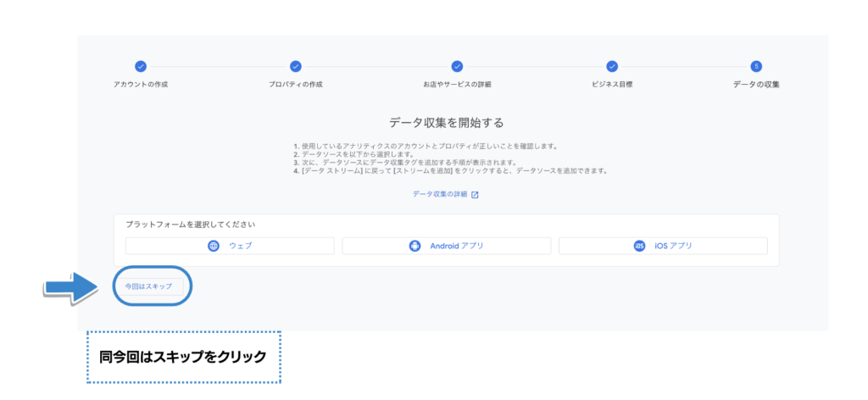Choose the Android アプリ platform button
The image size is (868, 400).
pos(446,246)
